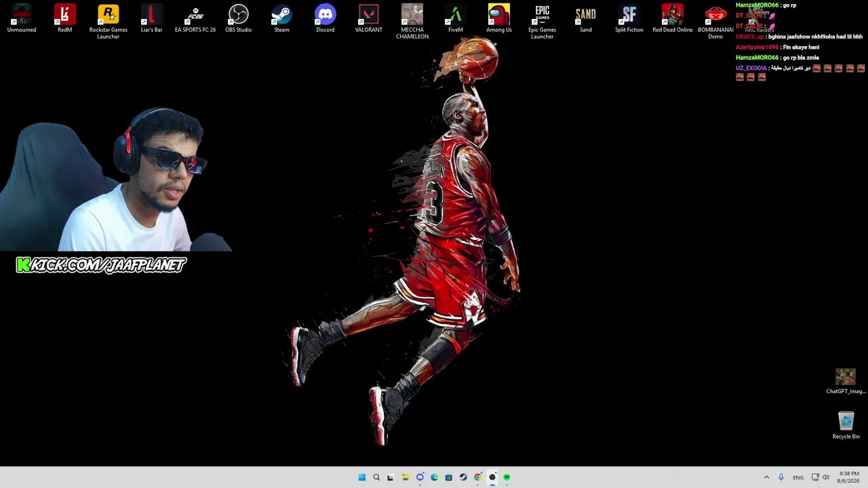Screen dimensions: 868x488
Task: Select the Steam desktop shortcut
Action: point(282,19)
